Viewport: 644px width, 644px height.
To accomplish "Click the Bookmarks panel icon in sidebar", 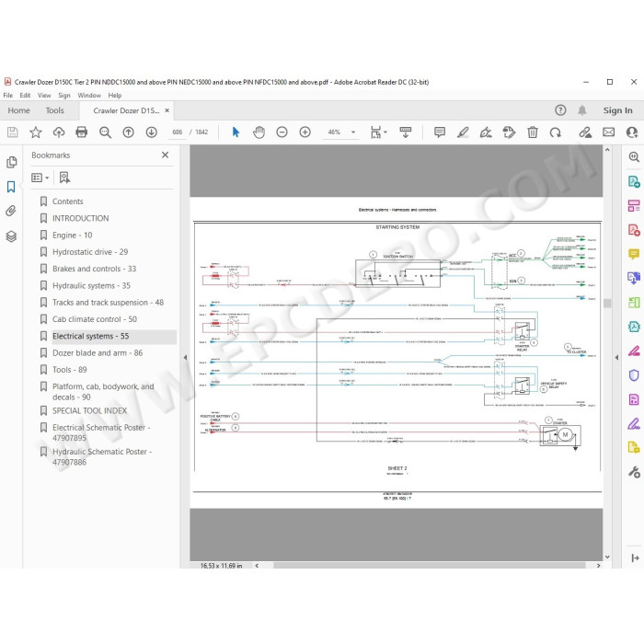I will pos(11,187).
